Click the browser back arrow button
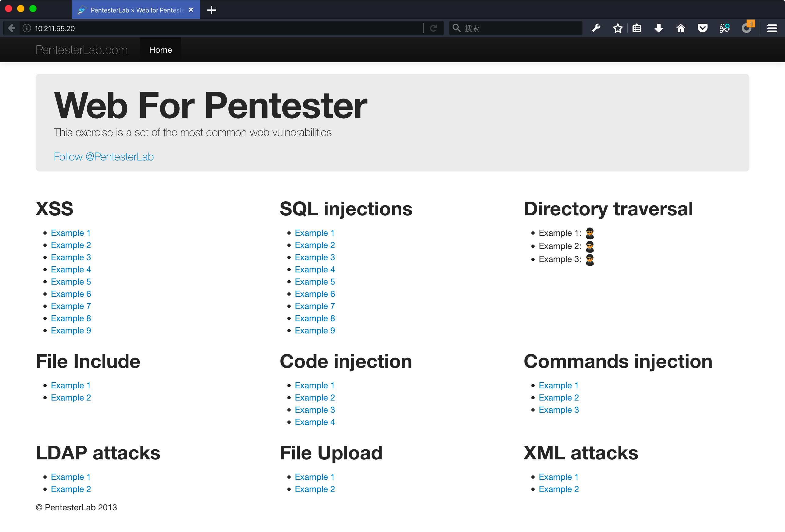 (12, 28)
